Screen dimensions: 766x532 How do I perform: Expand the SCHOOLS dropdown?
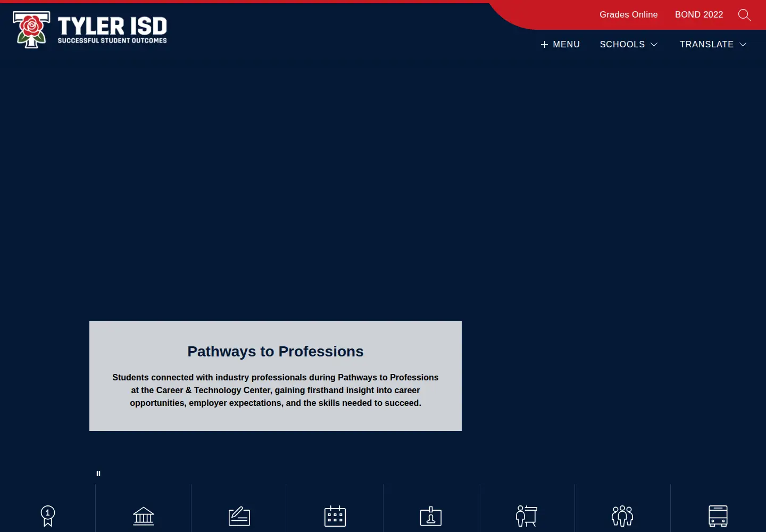click(x=629, y=45)
